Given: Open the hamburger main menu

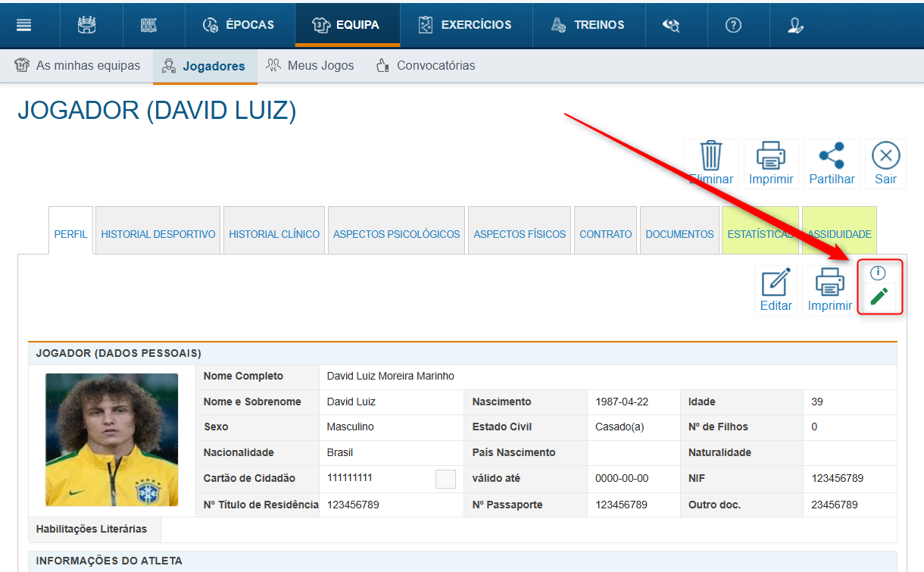Looking at the screenshot, I should coord(23,25).
